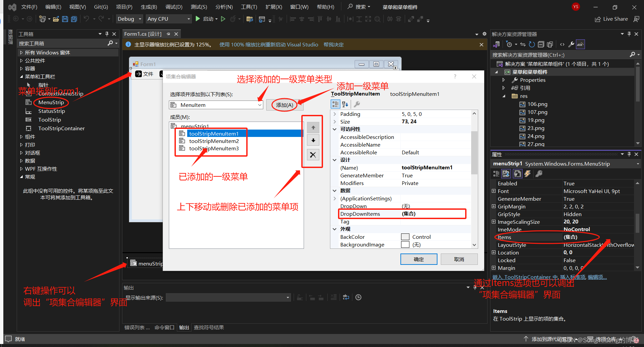
Task: Select toolStripMenuItem2 in members list
Action: [214, 141]
